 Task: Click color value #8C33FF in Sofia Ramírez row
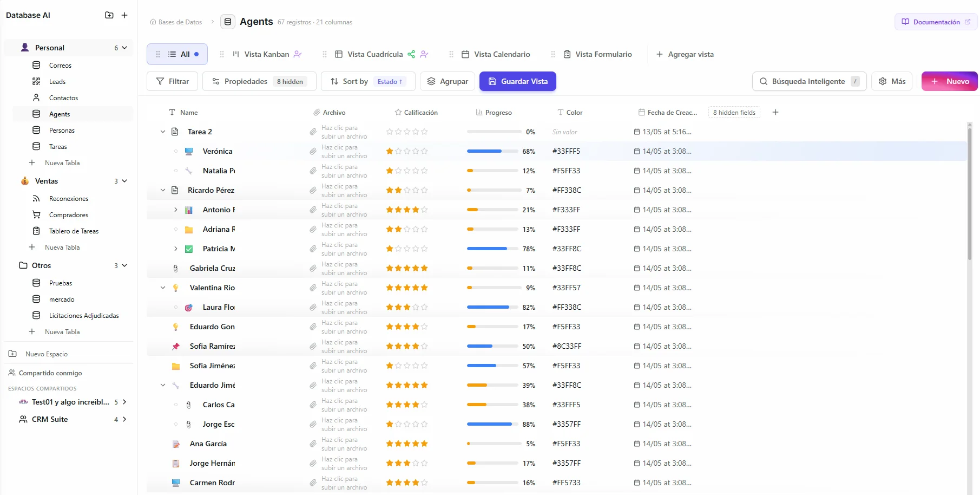click(567, 346)
